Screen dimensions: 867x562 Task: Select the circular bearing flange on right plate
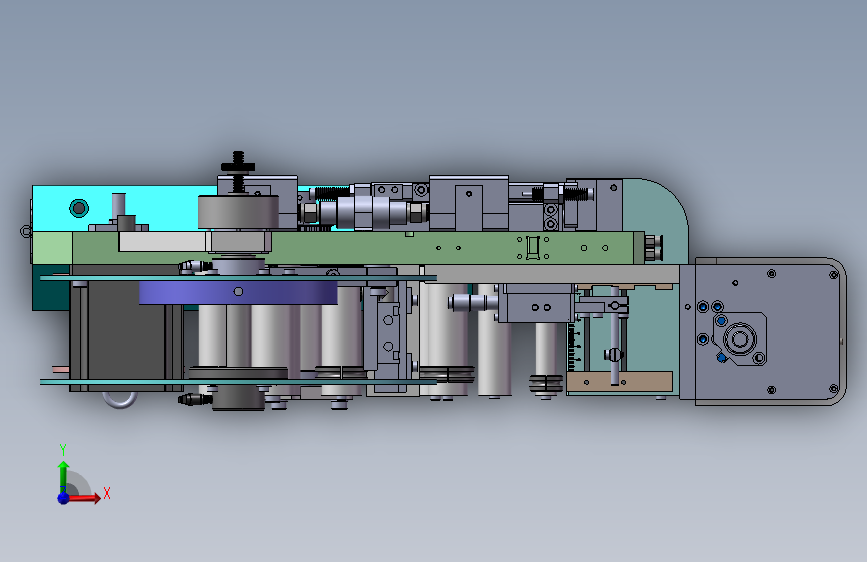740,338
